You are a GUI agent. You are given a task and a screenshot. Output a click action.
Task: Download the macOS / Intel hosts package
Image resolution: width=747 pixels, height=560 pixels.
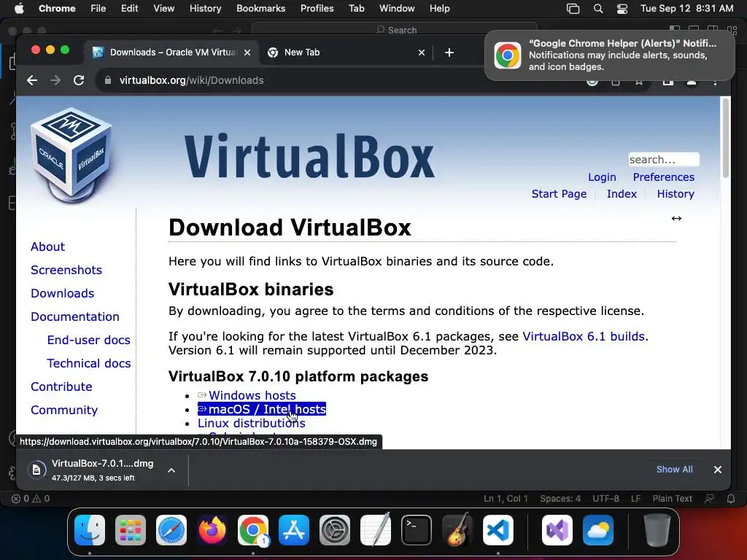[262, 409]
